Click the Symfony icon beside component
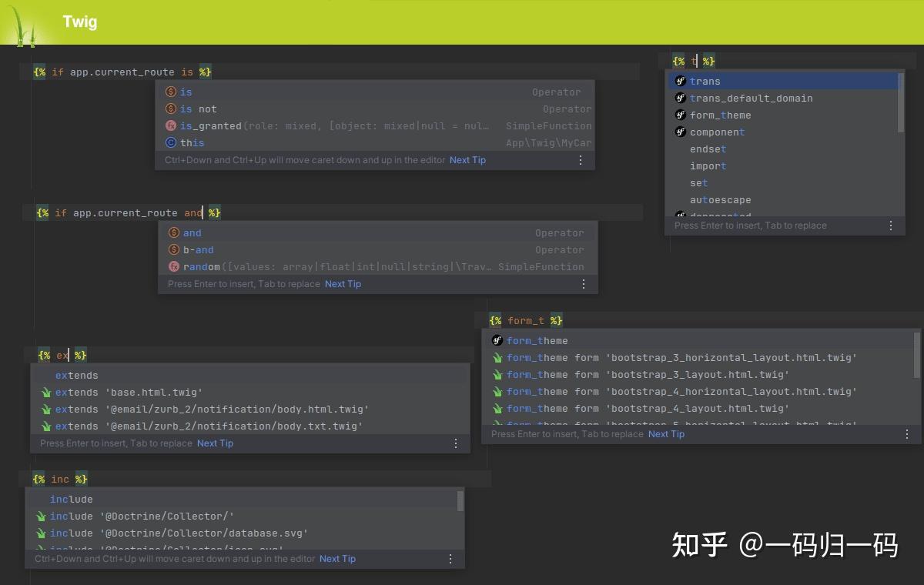This screenshot has height=585, width=924. click(680, 132)
